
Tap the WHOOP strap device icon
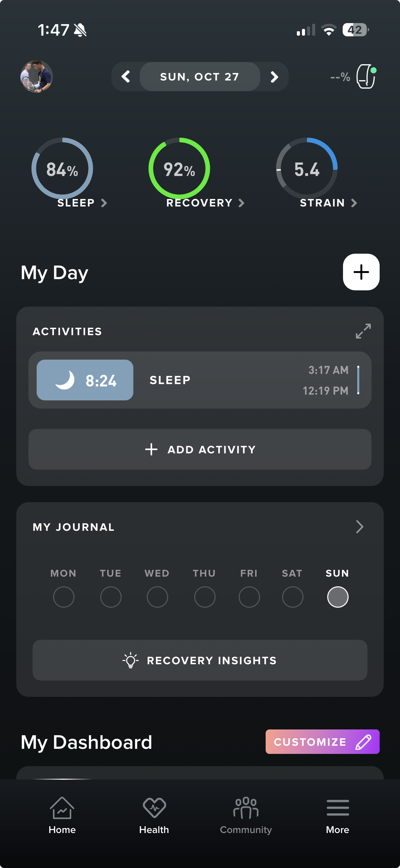[366, 77]
